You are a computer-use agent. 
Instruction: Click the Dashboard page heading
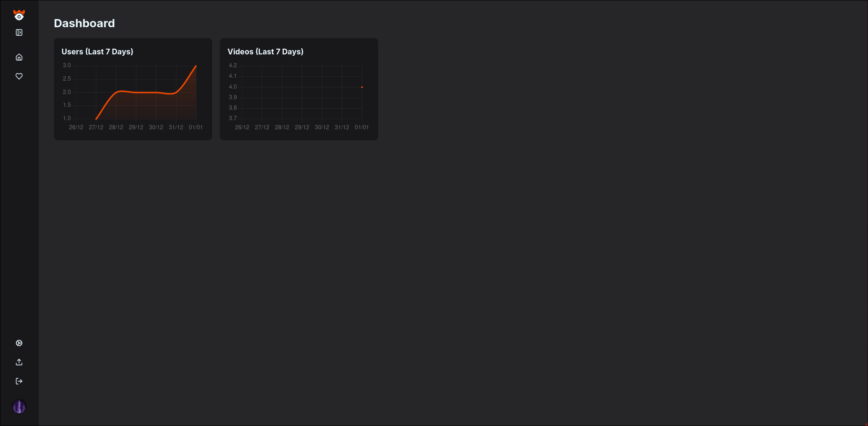click(84, 23)
